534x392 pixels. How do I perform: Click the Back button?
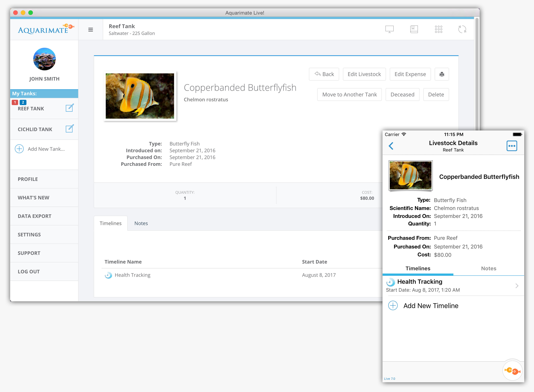[324, 74]
